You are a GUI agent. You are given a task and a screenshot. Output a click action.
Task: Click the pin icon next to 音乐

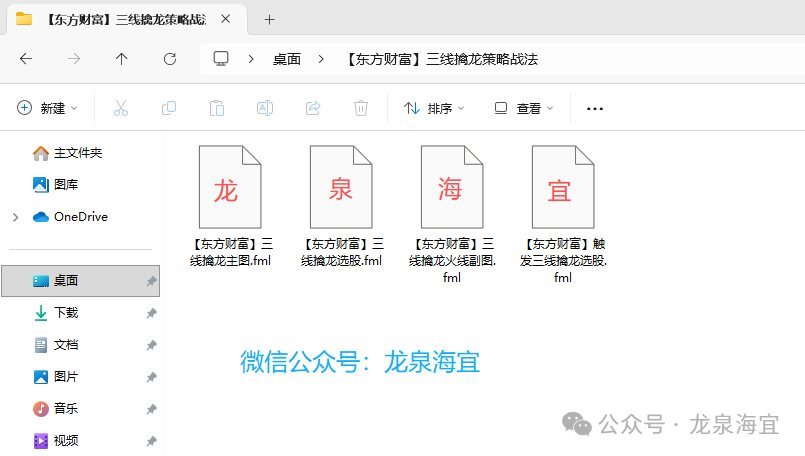tap(151, 409)
